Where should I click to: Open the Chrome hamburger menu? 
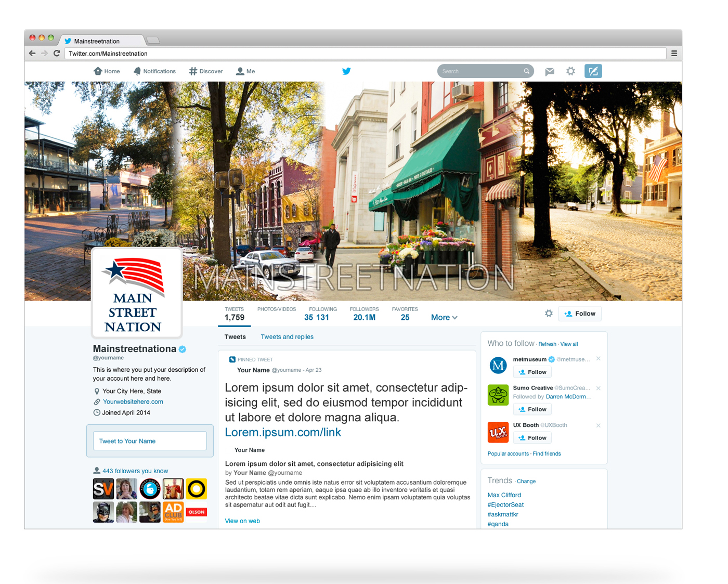pos(674,53)
